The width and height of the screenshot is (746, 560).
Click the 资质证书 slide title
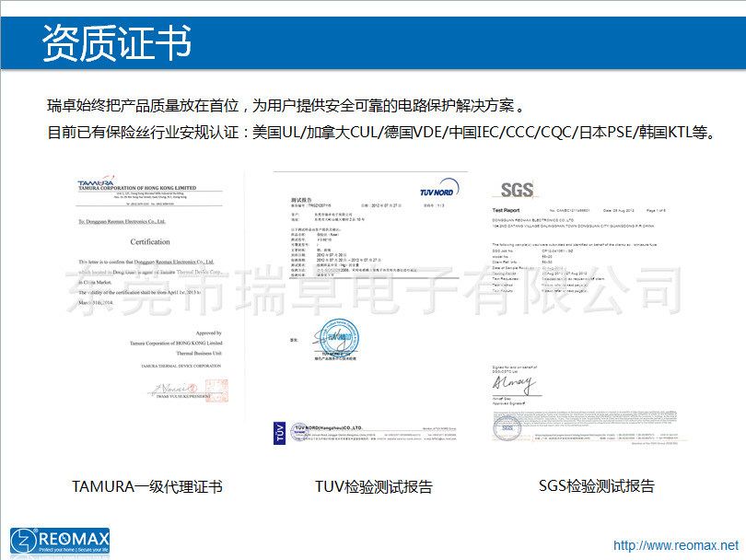click(116, 42)
